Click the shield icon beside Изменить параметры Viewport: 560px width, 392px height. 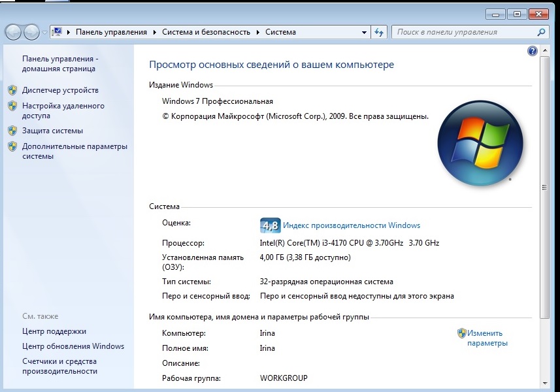[x=461, y=333]
